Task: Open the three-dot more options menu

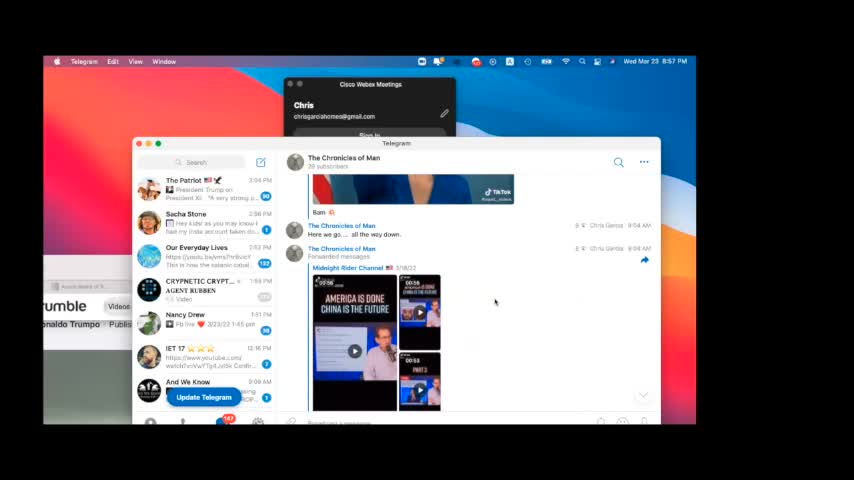Action: pyautogui.click(x=644, y=162)
